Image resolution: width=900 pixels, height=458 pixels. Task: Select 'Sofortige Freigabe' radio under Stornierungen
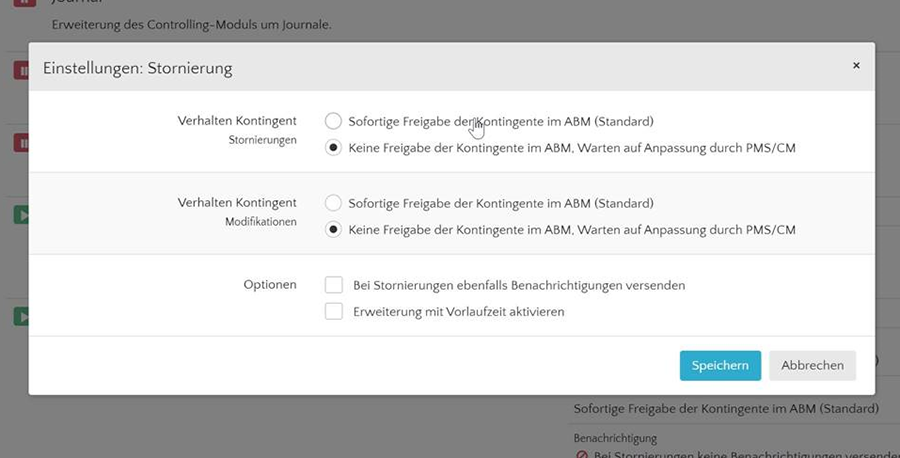pos(333,121)
